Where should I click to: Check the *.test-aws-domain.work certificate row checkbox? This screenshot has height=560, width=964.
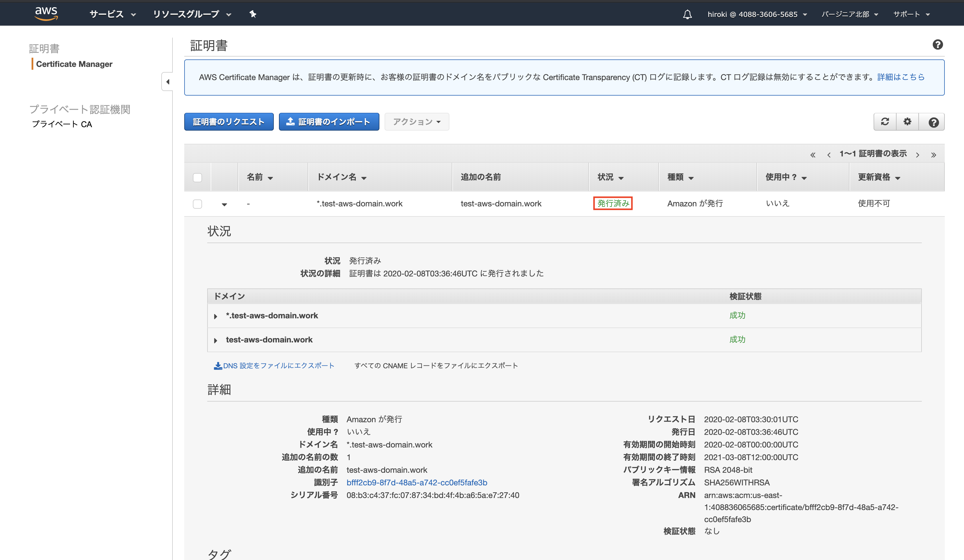197,204
